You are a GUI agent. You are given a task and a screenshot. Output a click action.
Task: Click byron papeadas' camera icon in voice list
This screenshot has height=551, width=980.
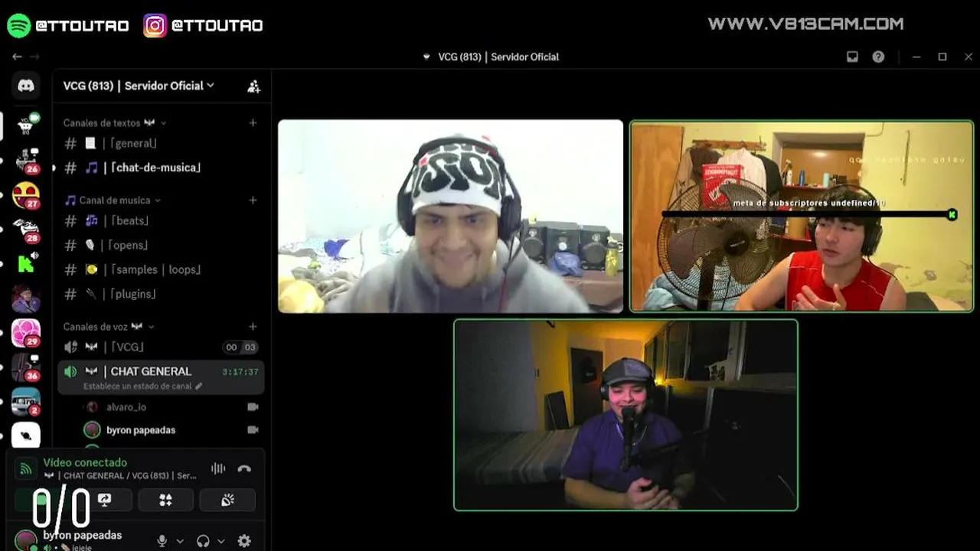pyautogui.click(x=253, y=430)
